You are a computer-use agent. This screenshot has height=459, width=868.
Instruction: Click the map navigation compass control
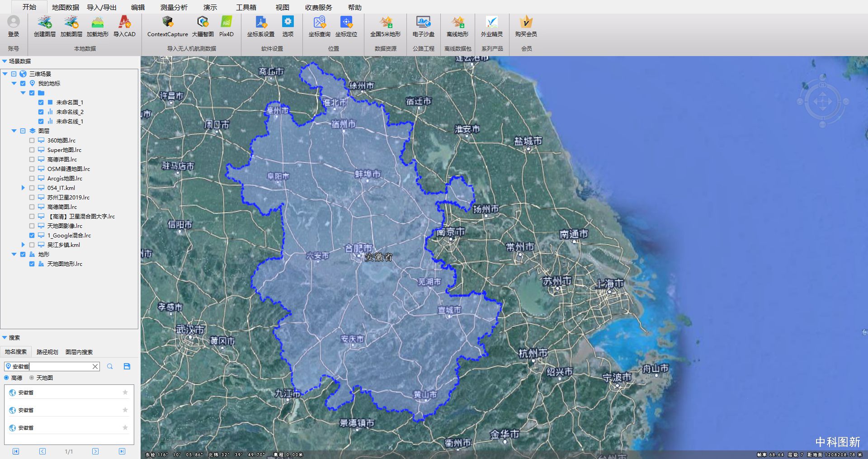point(822,102)
